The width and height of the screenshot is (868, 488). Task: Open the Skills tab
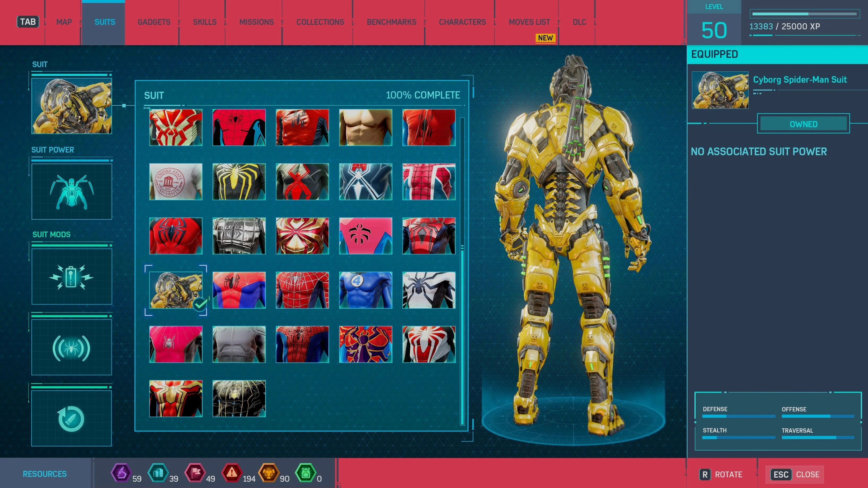(205, 22)
